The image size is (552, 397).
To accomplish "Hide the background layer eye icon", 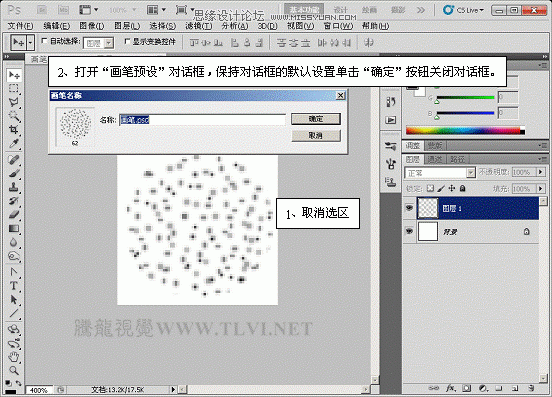I will 409,231.
